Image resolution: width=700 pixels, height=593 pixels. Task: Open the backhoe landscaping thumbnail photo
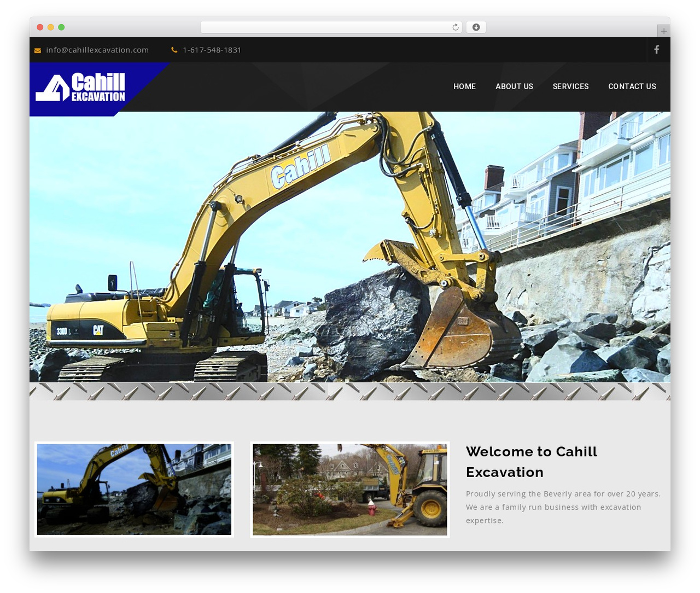point(350,489)
